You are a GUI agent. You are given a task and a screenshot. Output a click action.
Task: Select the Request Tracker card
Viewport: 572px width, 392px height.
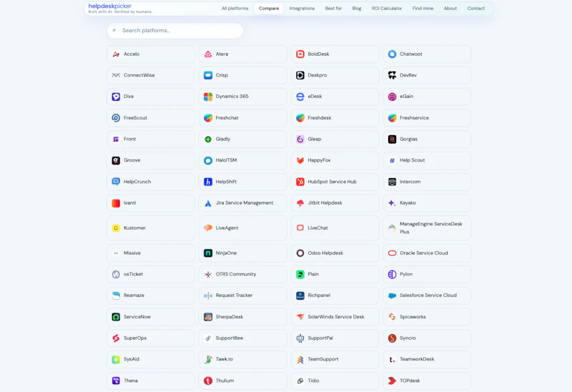(242, 295)
